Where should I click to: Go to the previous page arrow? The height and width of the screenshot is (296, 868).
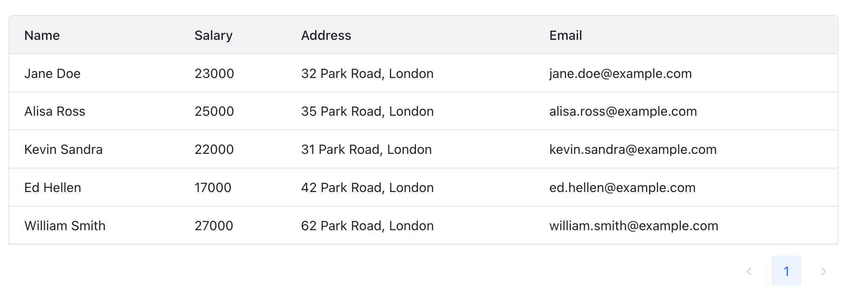(x=749, y=271)
